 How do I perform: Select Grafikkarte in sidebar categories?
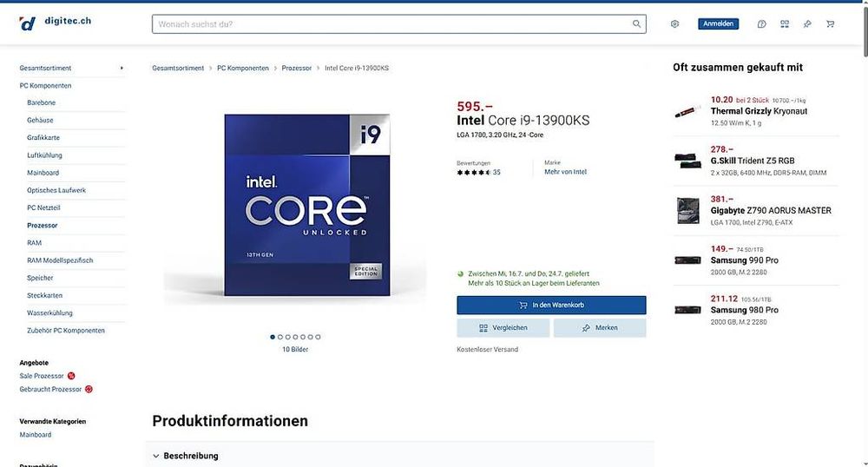[x=43, y=137]
